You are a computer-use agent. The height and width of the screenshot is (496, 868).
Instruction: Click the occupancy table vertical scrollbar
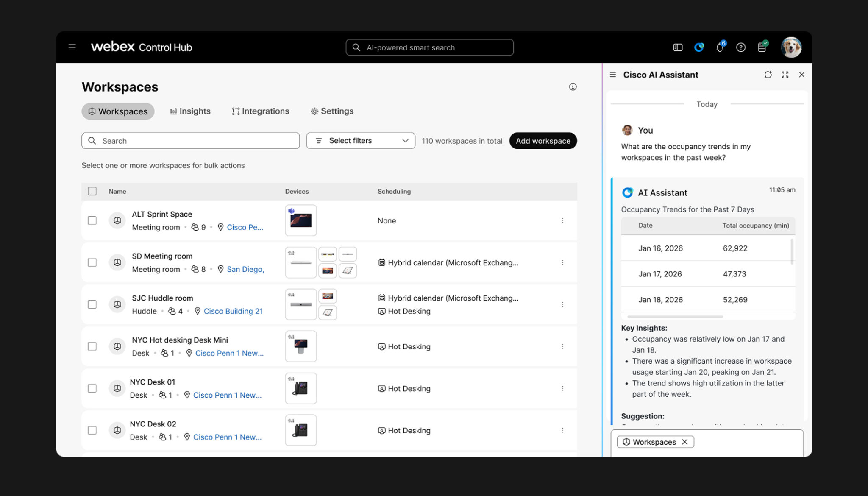click(x=792, y=251)
